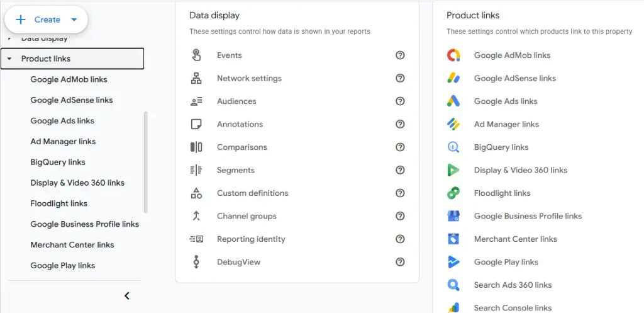Open help for Annotations
The image size is (644, 313).
coord(400,124)
